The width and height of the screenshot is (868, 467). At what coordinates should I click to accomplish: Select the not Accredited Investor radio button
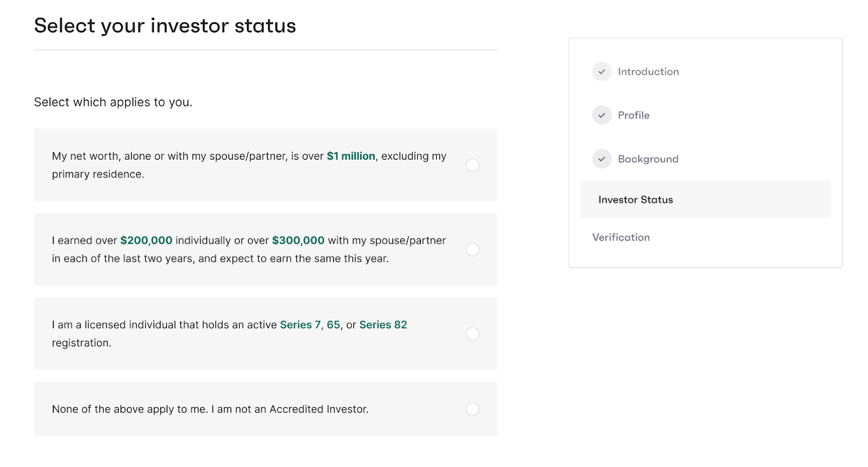coord(473,409)
